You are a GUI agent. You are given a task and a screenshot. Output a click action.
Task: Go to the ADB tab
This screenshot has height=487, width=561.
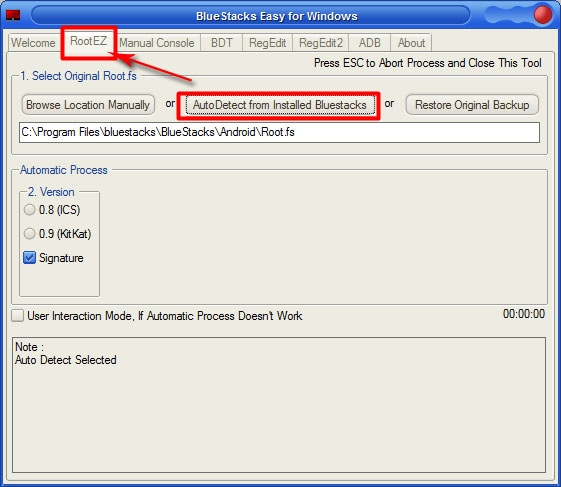pos(370,43)
